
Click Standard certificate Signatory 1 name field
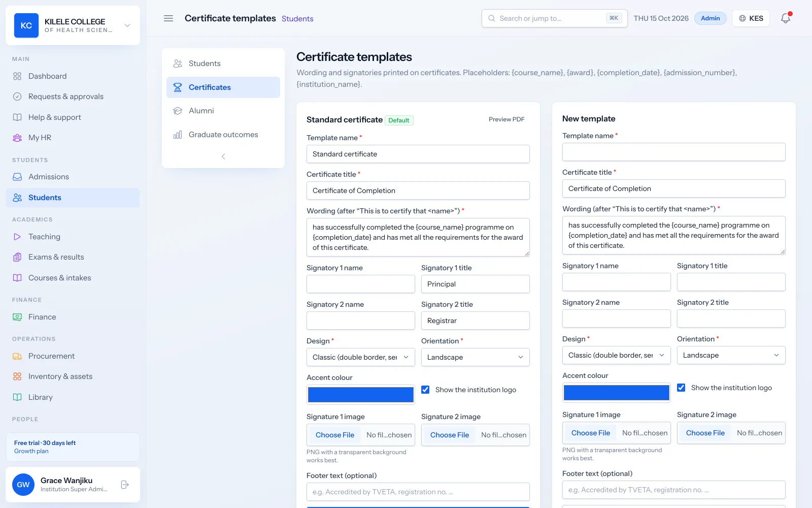point(361,284)
